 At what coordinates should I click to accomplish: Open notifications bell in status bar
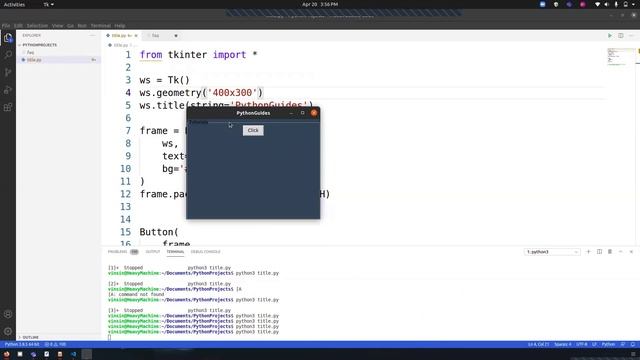click(633, 344)
